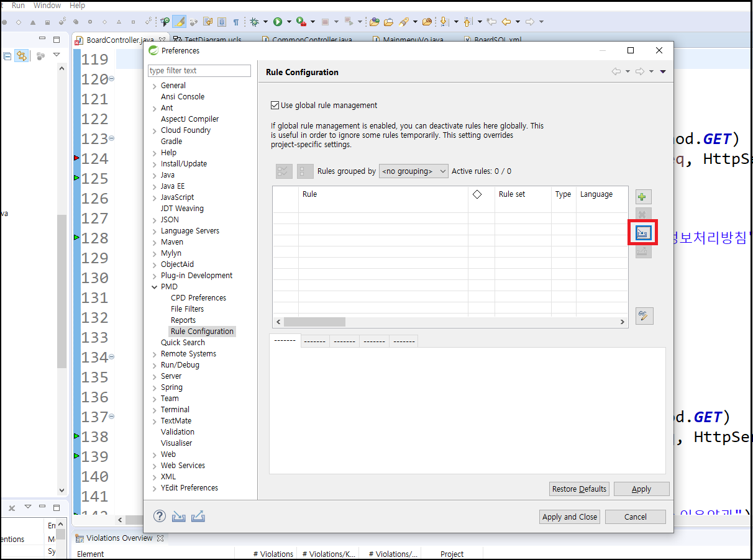Select Validation preferences item
Image resolution: width=753 pixels, height=560 pixels.
(x=177, y=432)
